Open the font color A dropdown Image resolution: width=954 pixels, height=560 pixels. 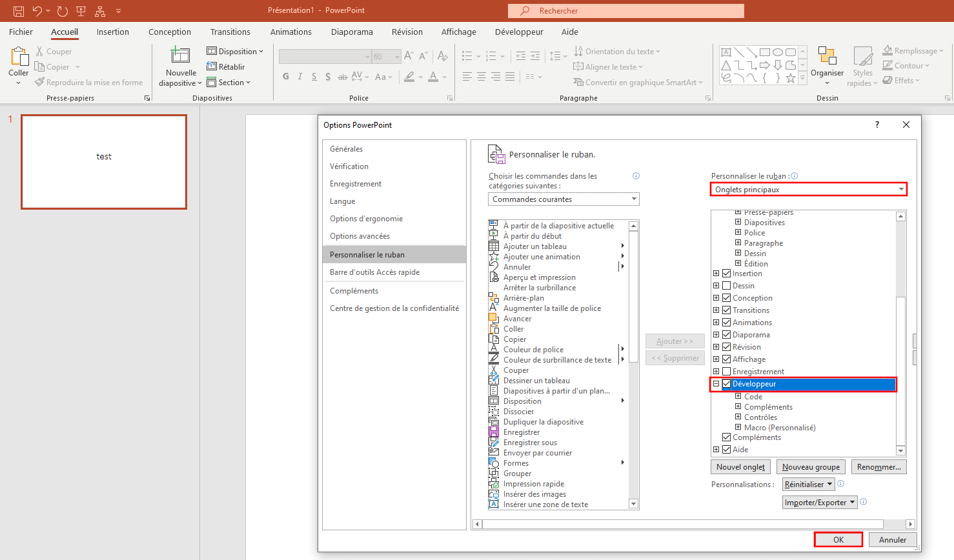(x=445, y=77)
